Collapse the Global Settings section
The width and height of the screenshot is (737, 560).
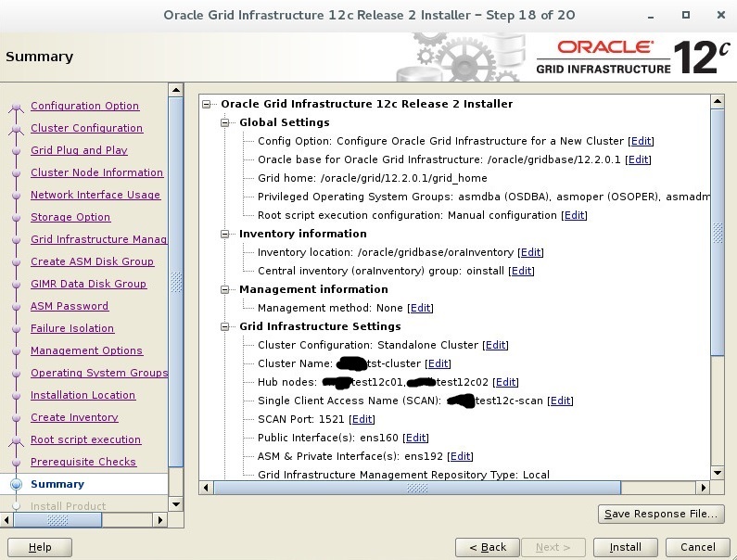[225, 122]
